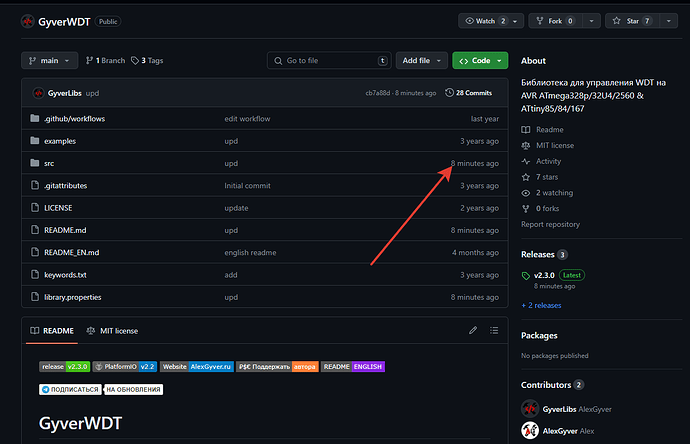View the 3 Tags link

click(147, 60)
